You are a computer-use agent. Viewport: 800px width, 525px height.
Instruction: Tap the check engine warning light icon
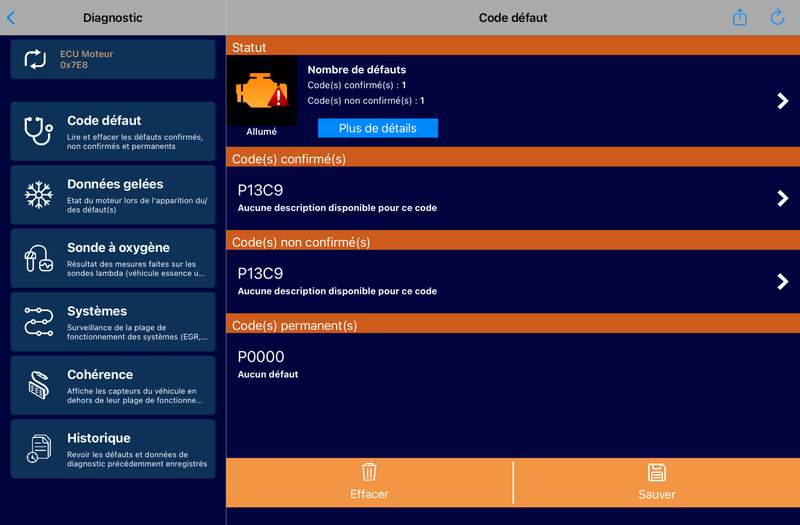[x=262, y=90]
